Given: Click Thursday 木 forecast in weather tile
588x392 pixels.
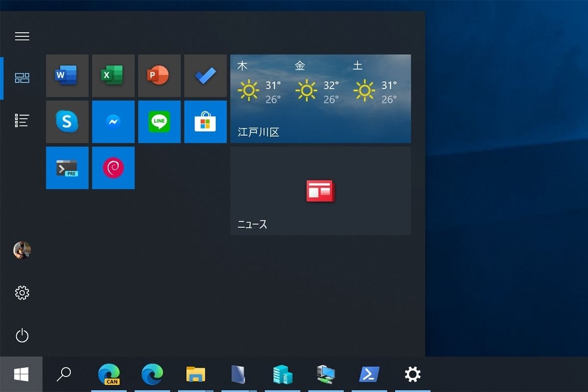Looking at the screenshot, I should click(x=260, y=82).
